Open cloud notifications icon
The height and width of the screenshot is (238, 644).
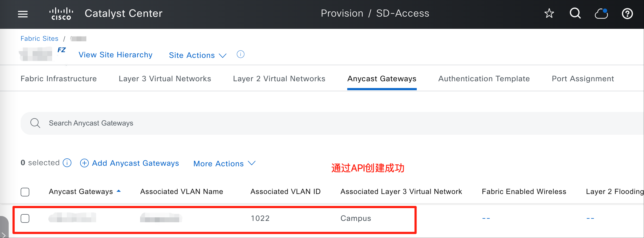click(601, 14)
